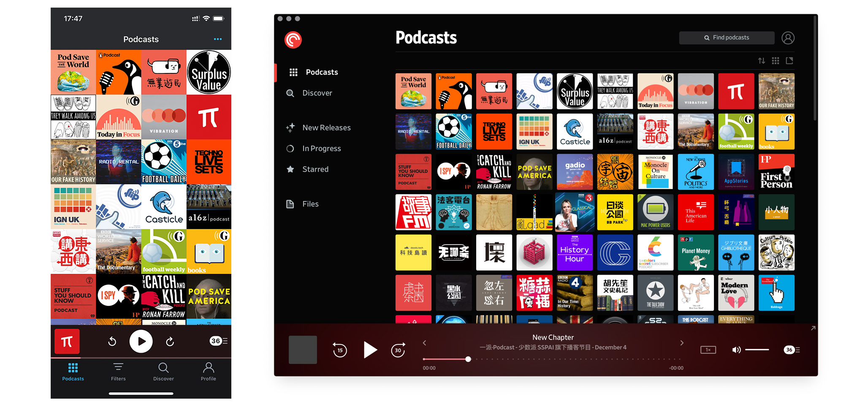Click the share podcasts list icon
The width and height of the screenshot is (868, 405).
[x=789, y=61]
